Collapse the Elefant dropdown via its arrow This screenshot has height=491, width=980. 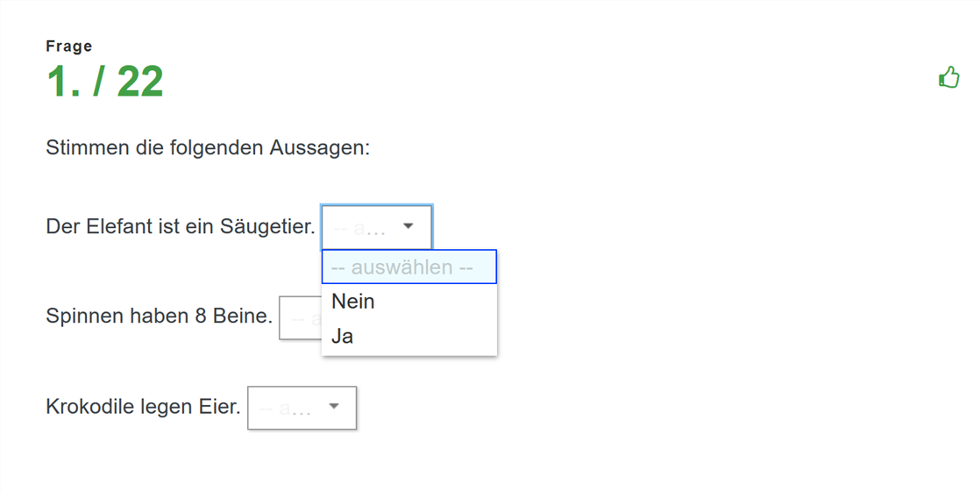pos(408,226)
